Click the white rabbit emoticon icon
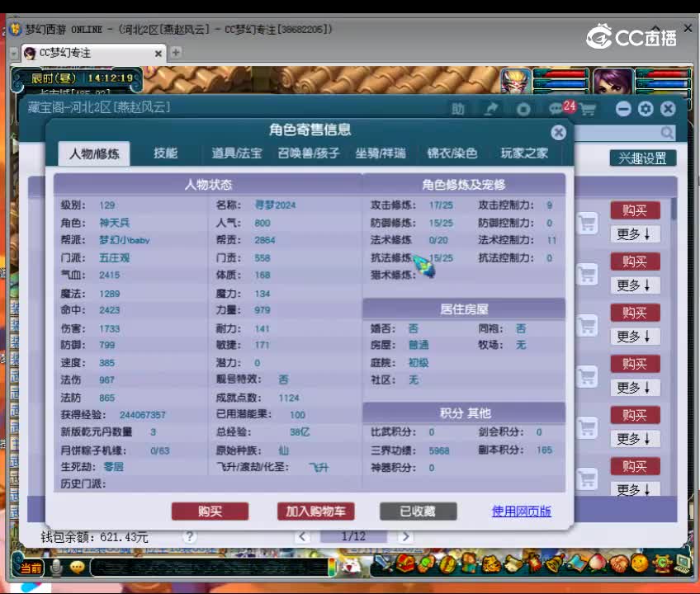 point(351,568)
